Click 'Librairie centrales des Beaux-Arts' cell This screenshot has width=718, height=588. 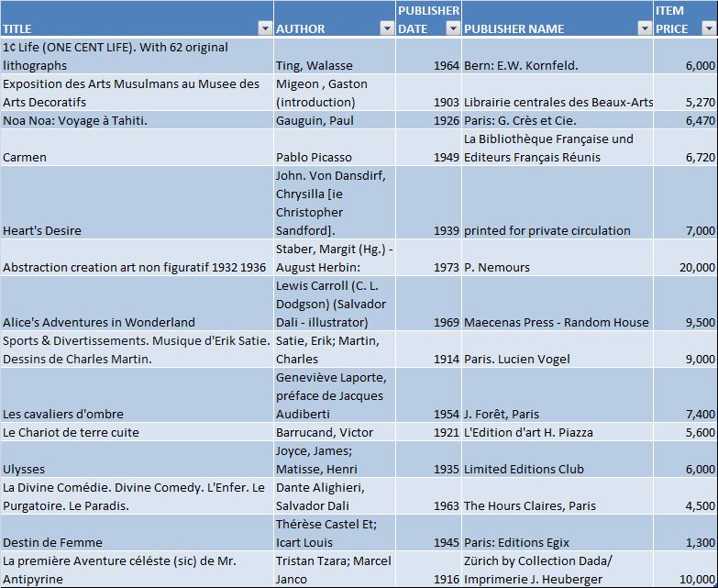tap(558, 93)
